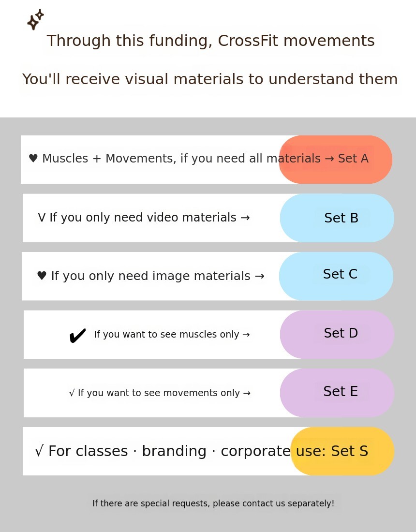Click the 'Through this funding, CrossFit movements' heading
Screen dimensions: 416x532
pyautogui.click(x=210, y=41)
